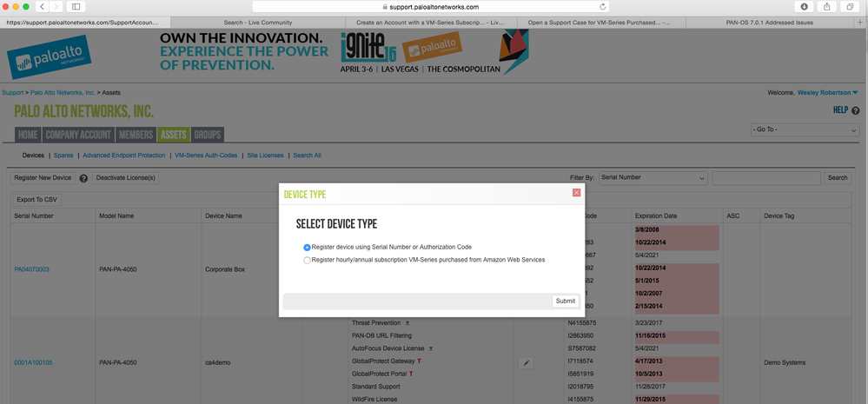The height and width of the screenshot is (404, 868).
Task: Expand the Threat Prevention license arrow
Action: pos(407,322)
